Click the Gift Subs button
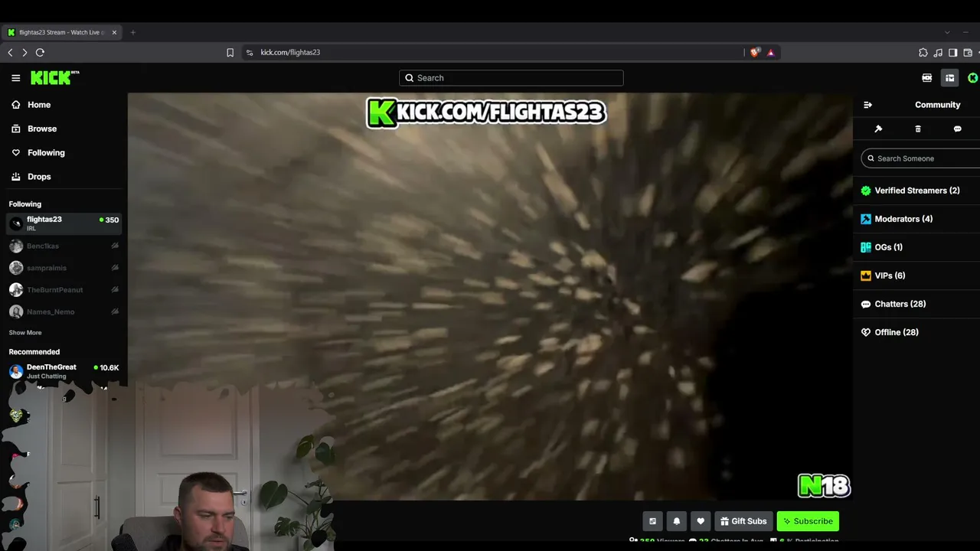Image resolution: width=980 pixels, height=551 pixels. [743, 521]
